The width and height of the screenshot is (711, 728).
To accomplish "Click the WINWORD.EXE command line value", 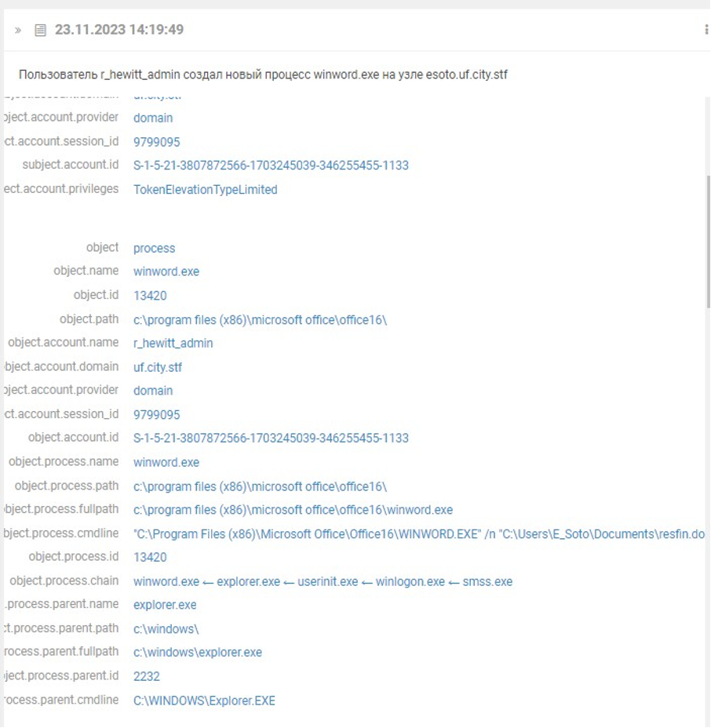I will point(419,533).
